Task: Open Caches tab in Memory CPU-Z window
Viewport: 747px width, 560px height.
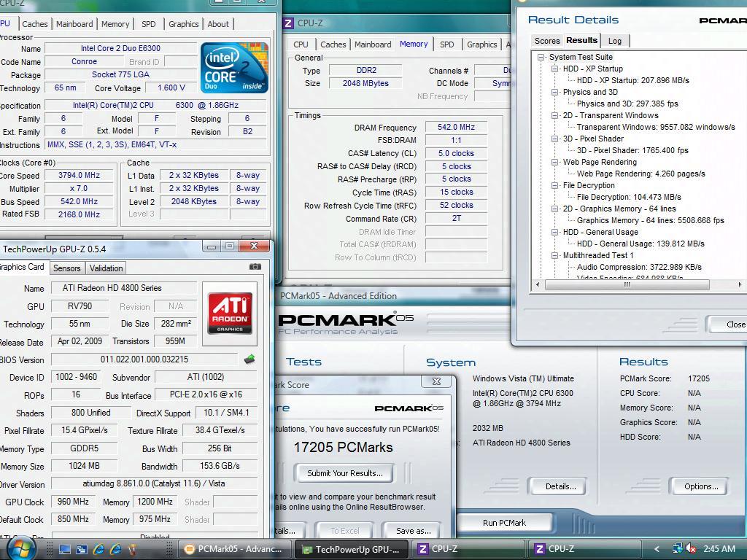Action: point(333,44)
